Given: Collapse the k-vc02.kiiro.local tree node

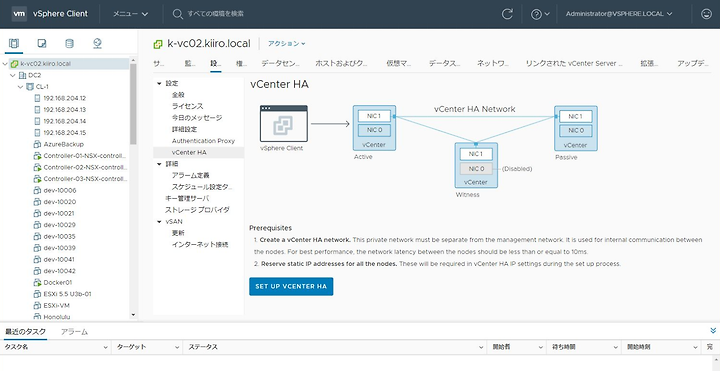Looking at the screenshot, I should (5, 64).
